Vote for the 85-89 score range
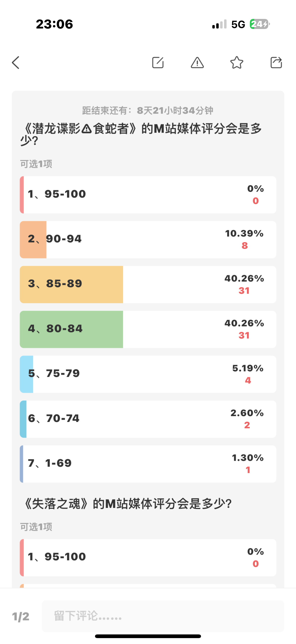This screenshot has height=644, width=296. [148, 284]
